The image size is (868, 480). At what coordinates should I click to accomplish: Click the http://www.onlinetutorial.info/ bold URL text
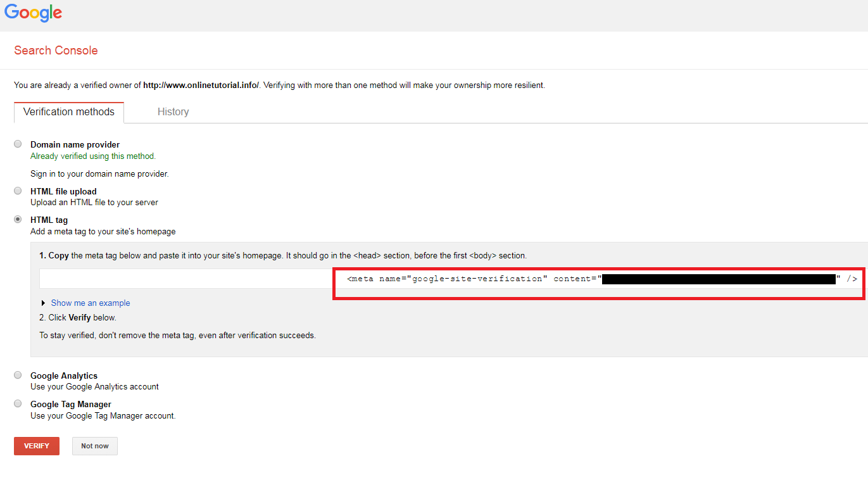coord(201,85)
